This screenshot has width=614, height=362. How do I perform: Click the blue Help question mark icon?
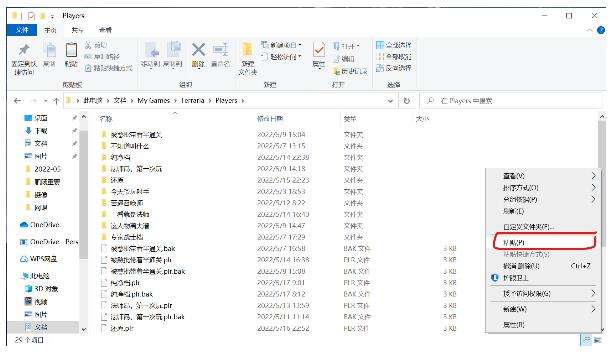[x=601, y=30]
